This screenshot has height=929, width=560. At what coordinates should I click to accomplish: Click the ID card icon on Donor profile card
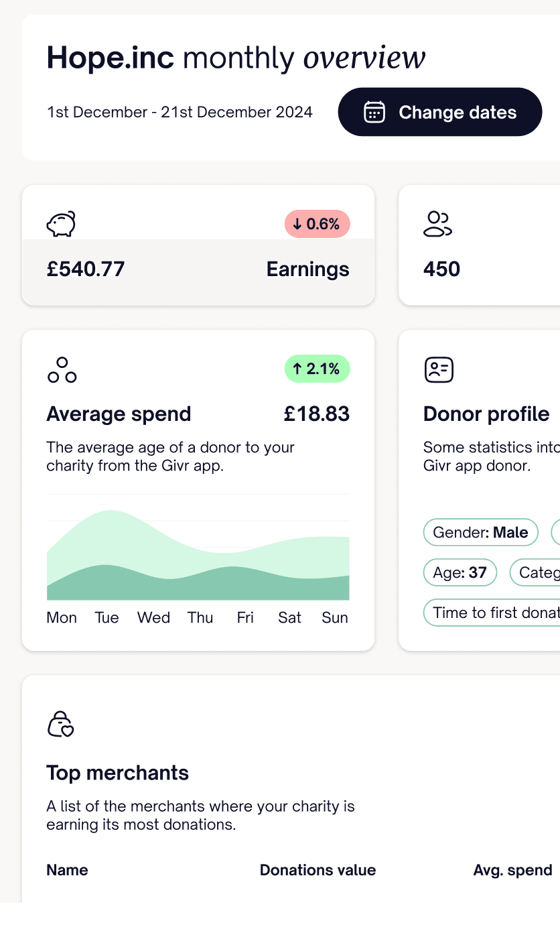(438, 369)
